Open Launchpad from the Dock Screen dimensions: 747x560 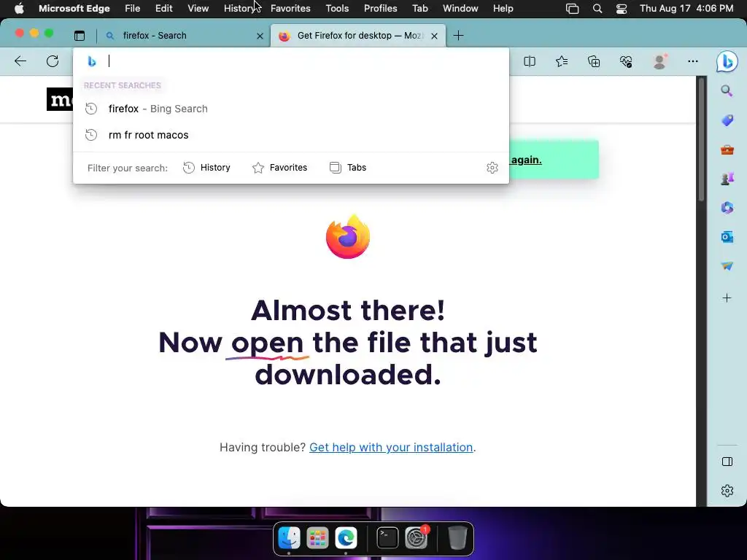(x=317, y=538)
